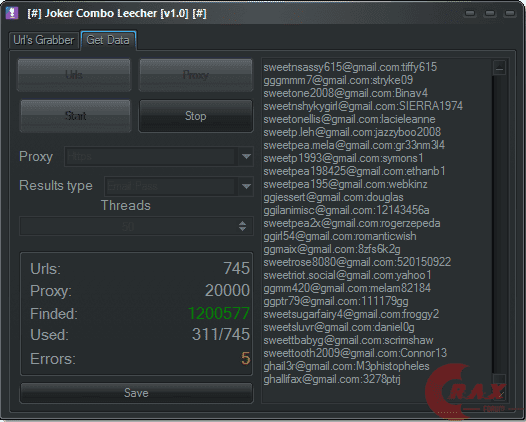Click the greyed-out Start button
Image resolution: width=526 pixels, height=422 pixels.
click(x=75, y=116)
